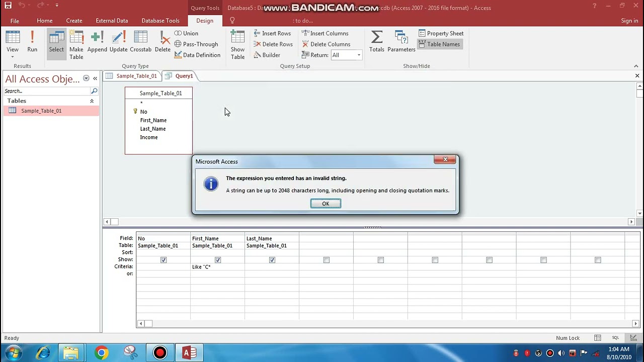Open the Quick Access Toolbar customize dropdown
The image size is (644, 362).
56,6
